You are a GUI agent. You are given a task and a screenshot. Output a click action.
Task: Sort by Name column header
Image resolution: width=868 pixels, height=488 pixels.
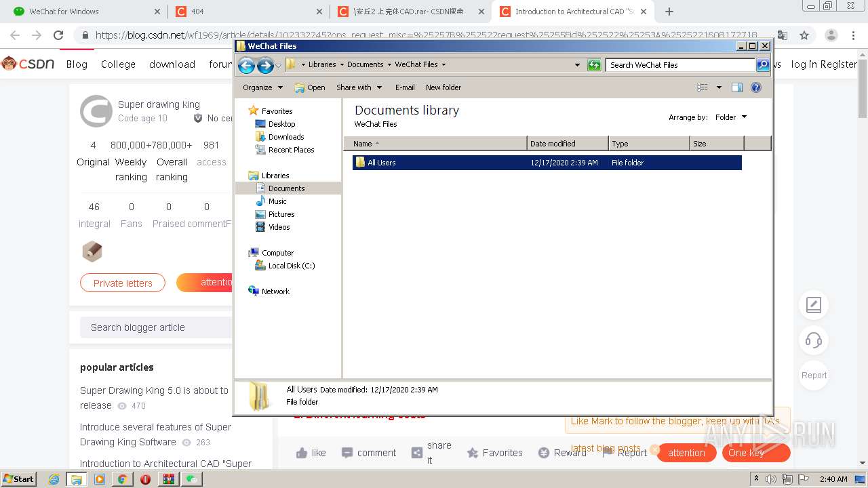tap(435, 144)
